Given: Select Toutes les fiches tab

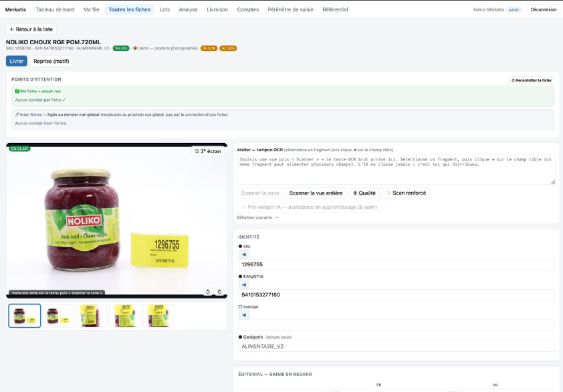Looking at the screenshot, I should pyautogui.click(x=129, y=10).
